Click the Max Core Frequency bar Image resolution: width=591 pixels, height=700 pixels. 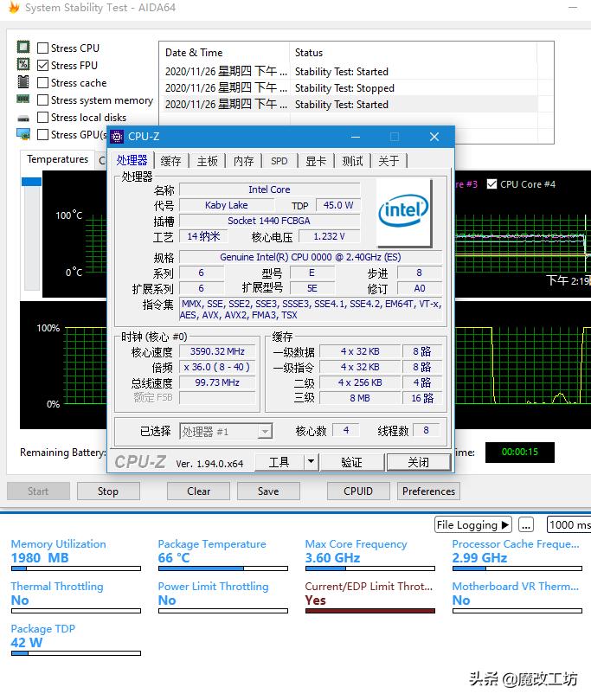tap(370, 568)
